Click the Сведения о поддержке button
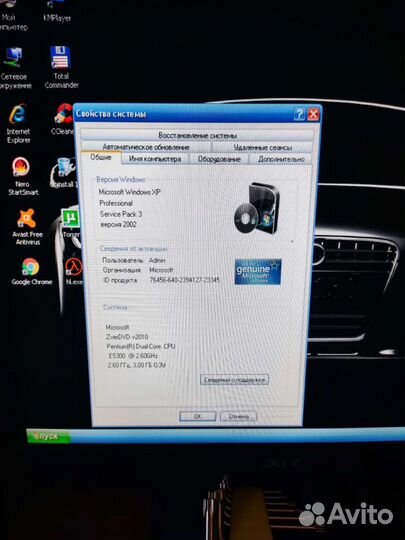Screen dimensions: 405x540 235,380
